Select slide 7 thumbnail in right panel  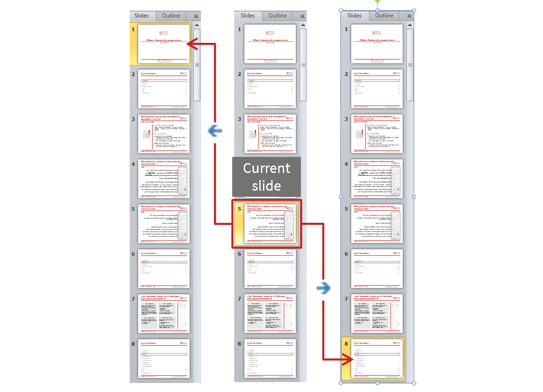tap(377, 313)
